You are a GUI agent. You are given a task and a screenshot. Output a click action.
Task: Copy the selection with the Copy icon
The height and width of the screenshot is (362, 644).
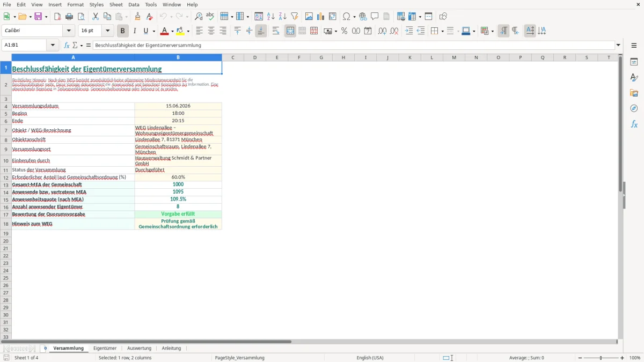coord(107,17)
